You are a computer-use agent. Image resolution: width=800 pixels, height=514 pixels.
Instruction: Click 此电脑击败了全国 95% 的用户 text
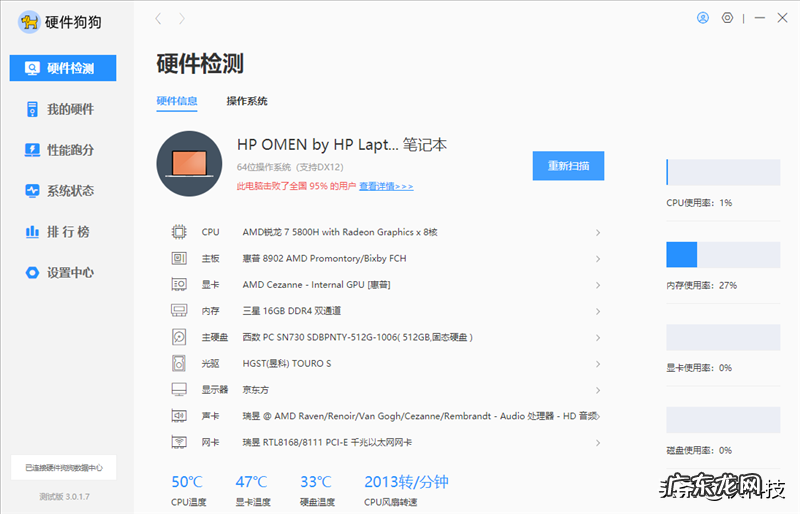(296, 186)
